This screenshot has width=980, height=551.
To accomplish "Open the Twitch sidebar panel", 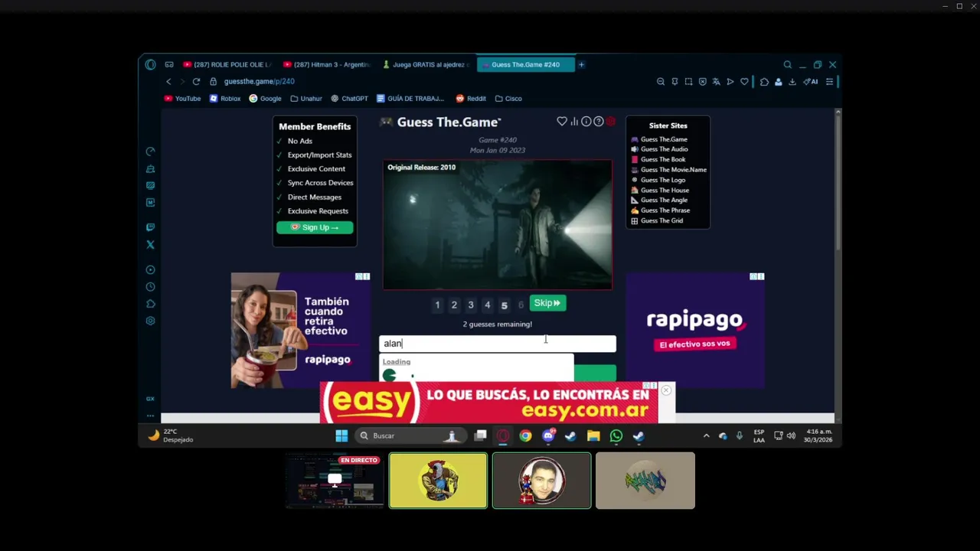I will point(150,227).
